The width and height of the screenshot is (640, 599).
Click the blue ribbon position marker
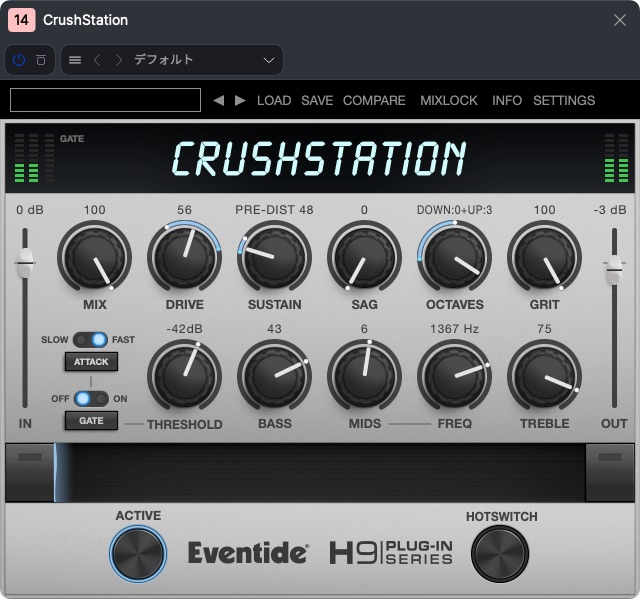pos(56,473)
